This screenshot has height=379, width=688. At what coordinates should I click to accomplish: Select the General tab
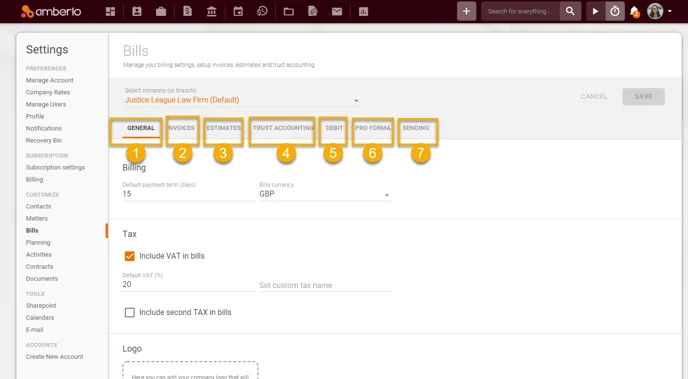[140, 128]
